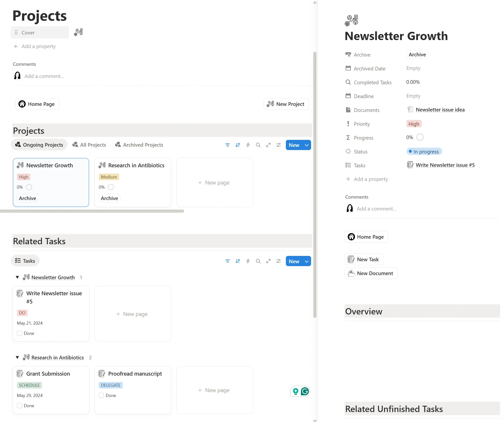Click the drag handle beside the Cover property
Screen dimensions: 504x422
pos(16,32)
